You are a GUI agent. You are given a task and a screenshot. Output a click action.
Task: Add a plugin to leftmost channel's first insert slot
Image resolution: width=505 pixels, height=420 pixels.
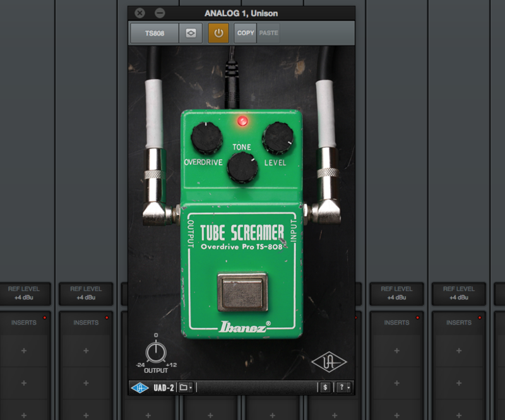click(24, 351)
